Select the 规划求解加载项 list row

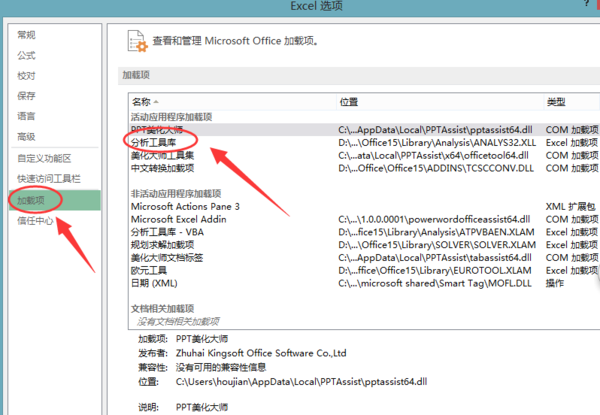coord(163,242)
